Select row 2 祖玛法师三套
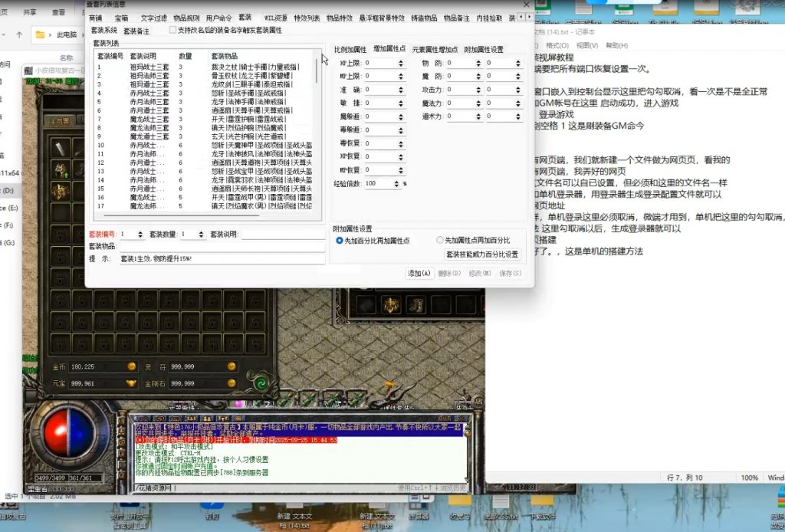 point(205,76)
